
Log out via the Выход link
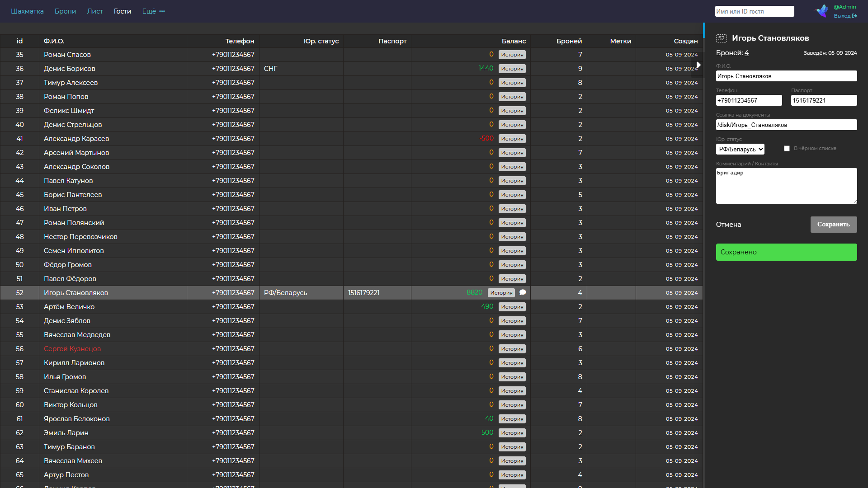tap(845, 16)
